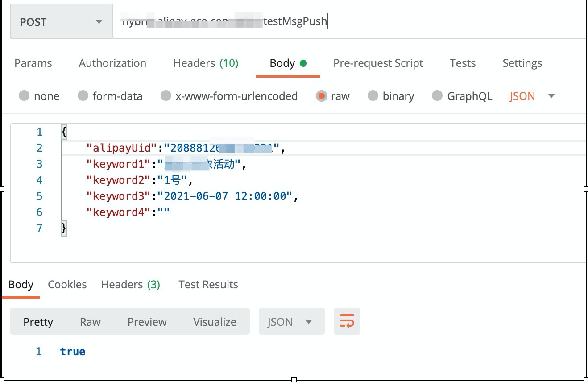Go to the request Settings tab

(522, 63)
